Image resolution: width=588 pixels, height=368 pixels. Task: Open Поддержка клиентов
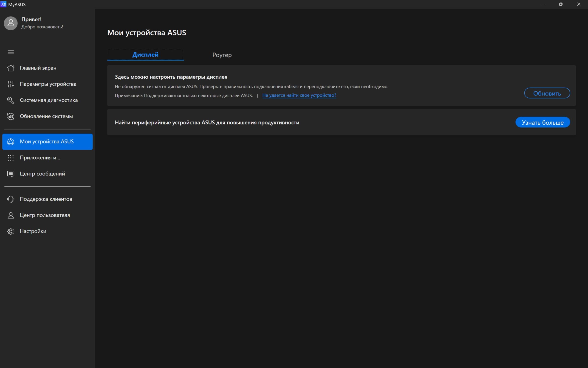(47, 199)
